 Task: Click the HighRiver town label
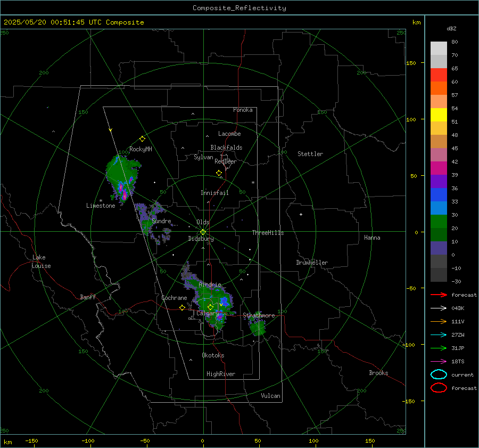click(221, 374)
